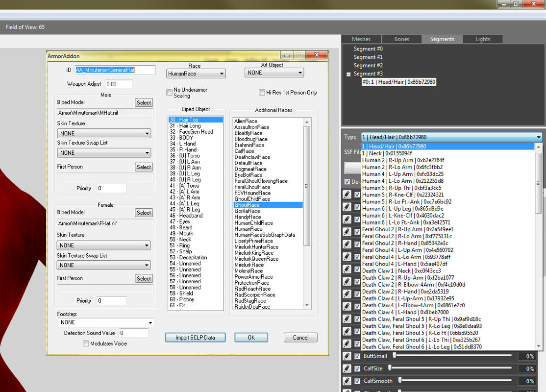
Task: Tick the Modulates Voice checkbox
Action: [x=86, y=343]
